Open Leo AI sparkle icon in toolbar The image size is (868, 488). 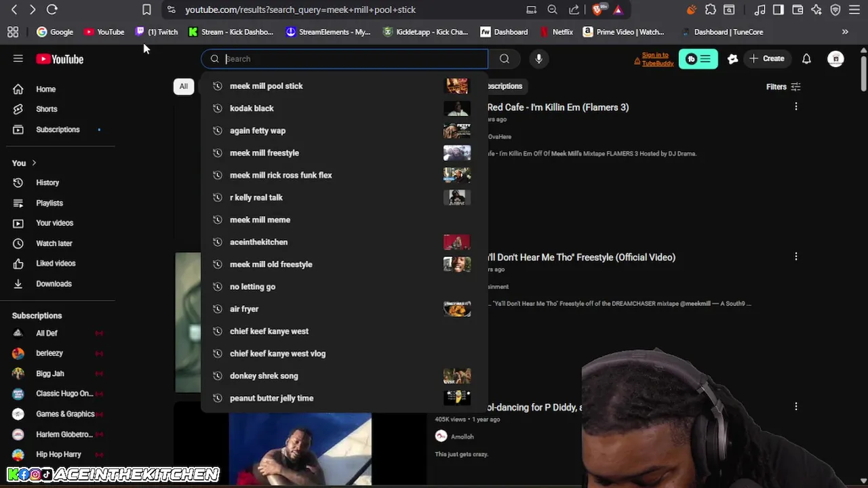click(816, 9)
